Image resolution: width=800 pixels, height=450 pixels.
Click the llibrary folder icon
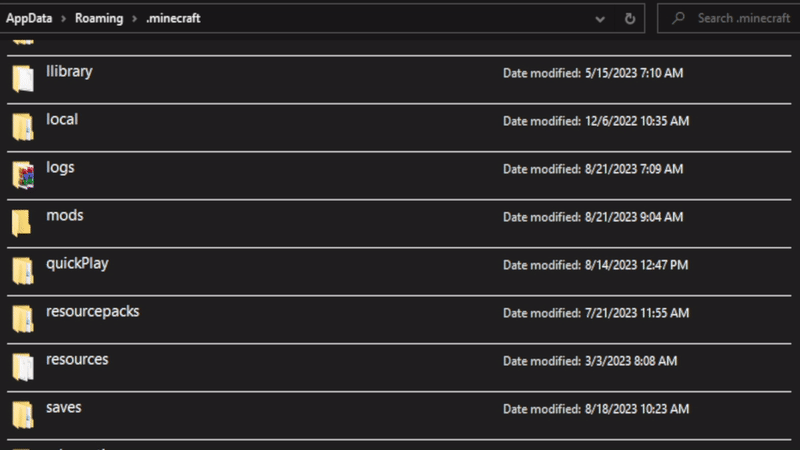click(22, 79)
